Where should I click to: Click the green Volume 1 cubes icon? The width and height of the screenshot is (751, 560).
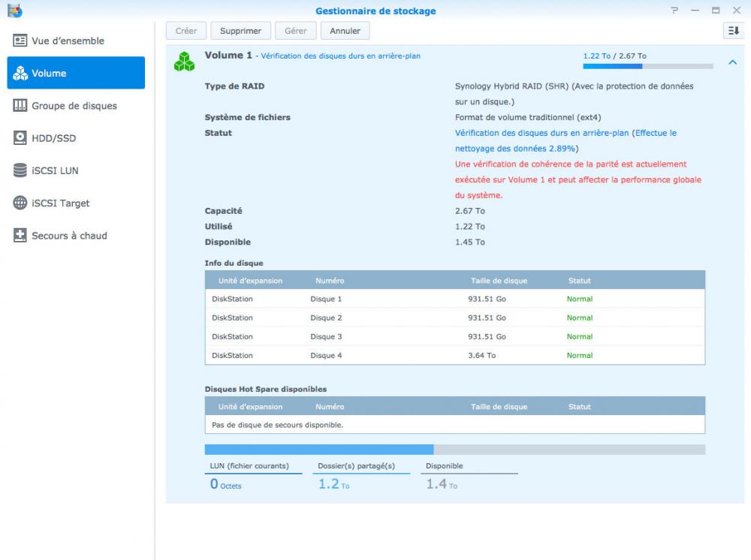click(184, 62)
